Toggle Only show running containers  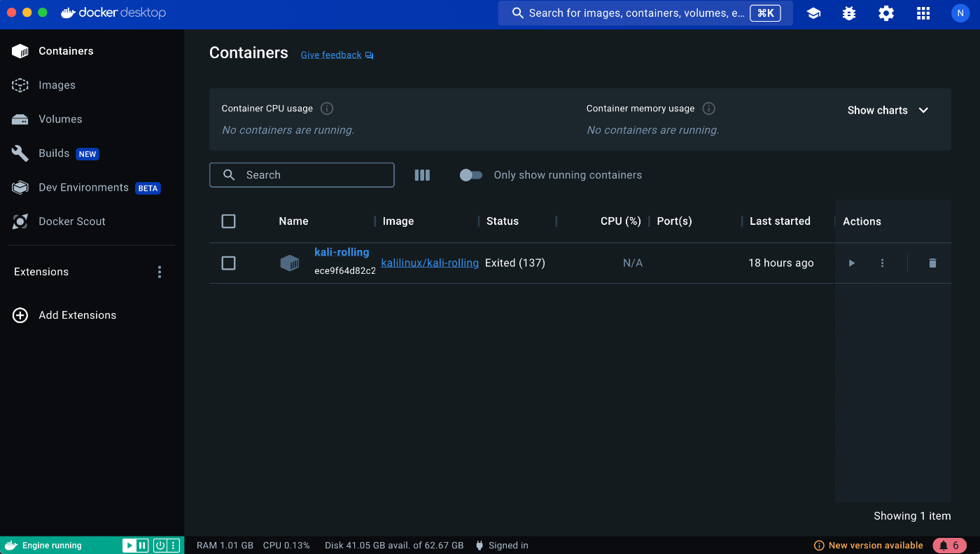click(471, 175)
